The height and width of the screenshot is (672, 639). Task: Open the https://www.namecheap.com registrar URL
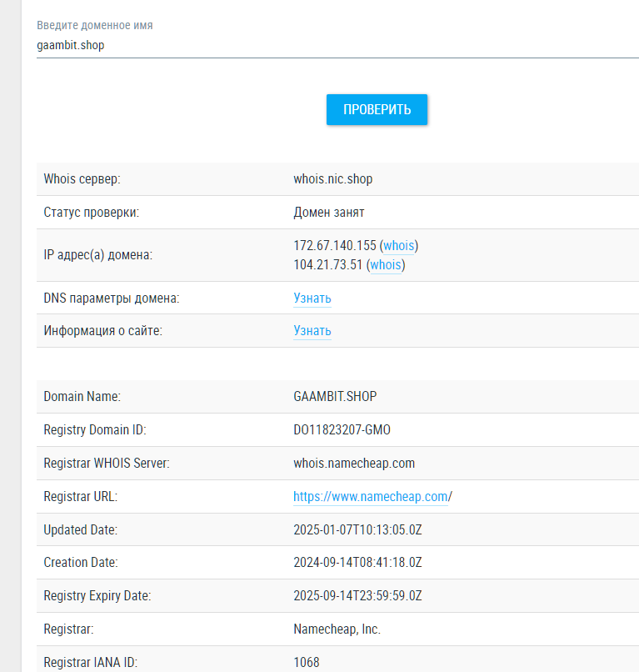tap(371, 496)
